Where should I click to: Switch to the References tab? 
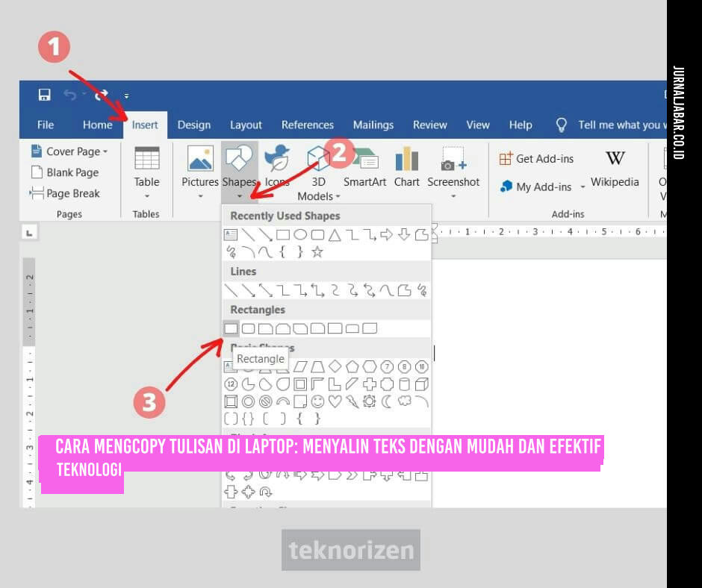308,125
